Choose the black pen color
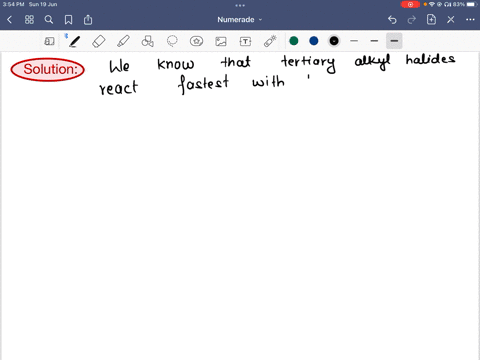The image size is (480, 360). 334,41
